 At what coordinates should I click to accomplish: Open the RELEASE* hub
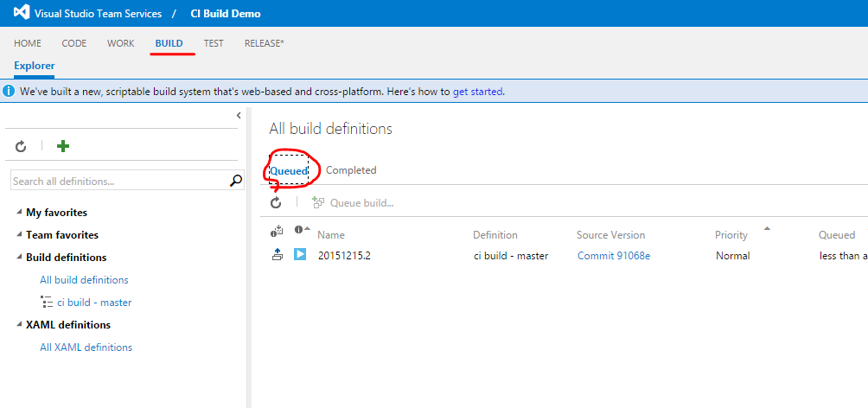[264, 43]
